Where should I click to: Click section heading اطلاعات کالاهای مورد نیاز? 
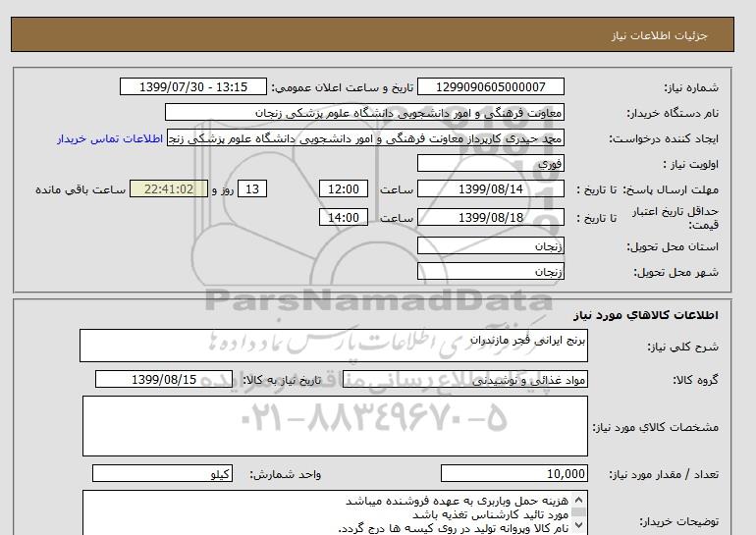click(x=646, y=315)
